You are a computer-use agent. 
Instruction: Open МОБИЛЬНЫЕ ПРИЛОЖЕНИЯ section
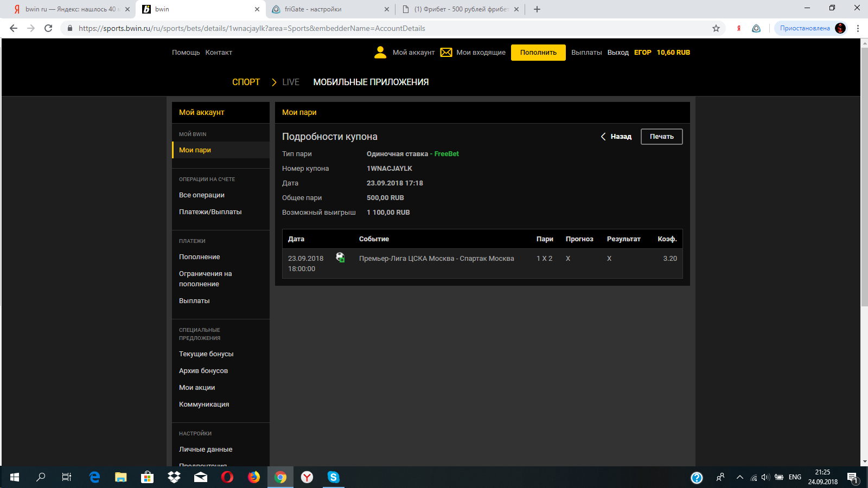point(371,82)
